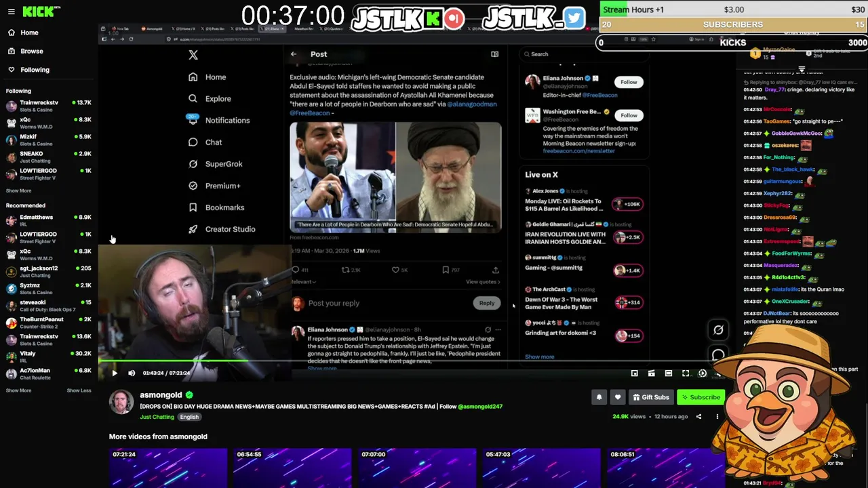Click like heart icon under the post

pyautogui.click(x=395, y=270)
